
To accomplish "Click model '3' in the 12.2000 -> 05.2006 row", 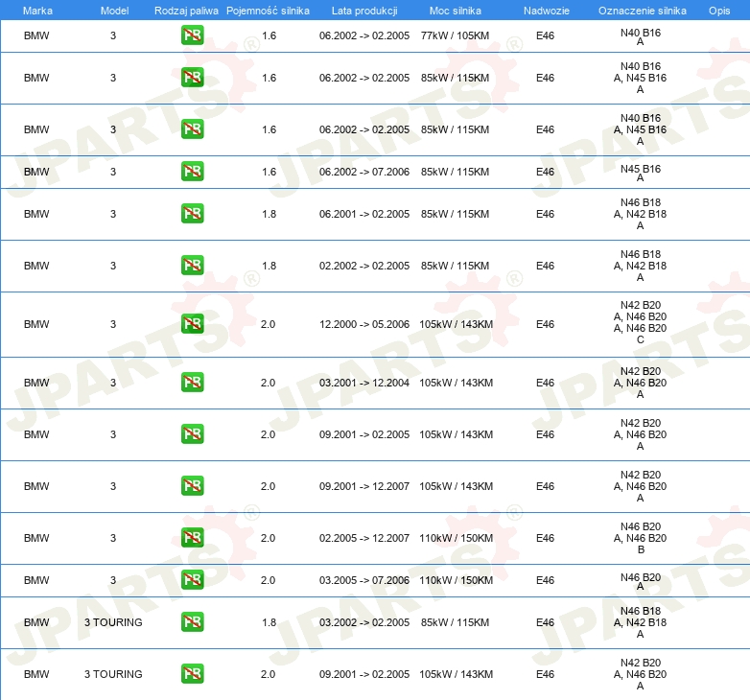I will (113, 324).
